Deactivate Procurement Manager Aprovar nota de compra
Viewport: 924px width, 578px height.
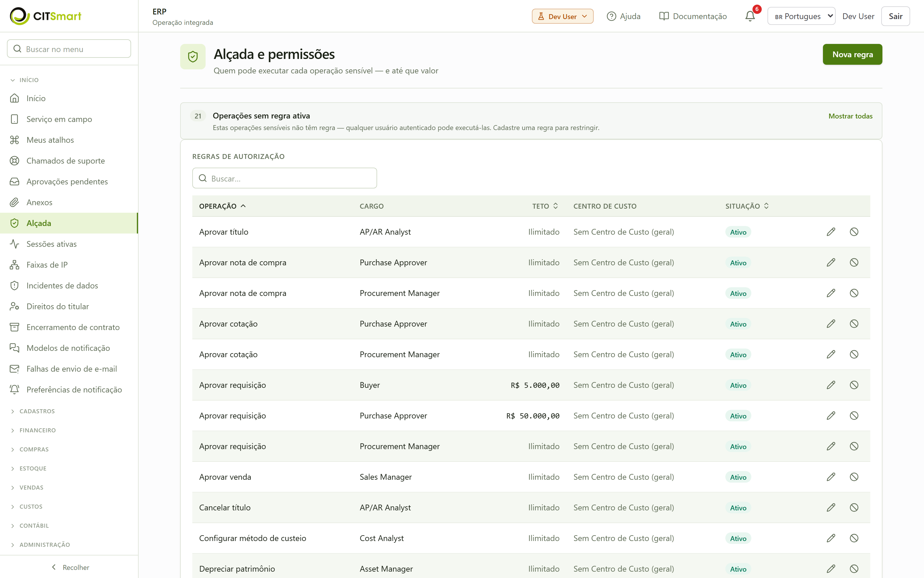point(854,293)
